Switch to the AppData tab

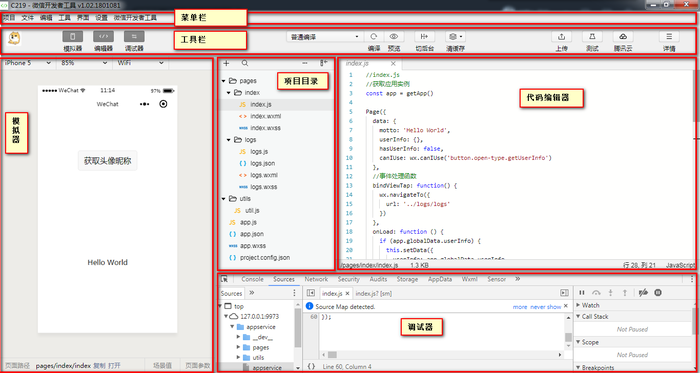tap(440, 279)
